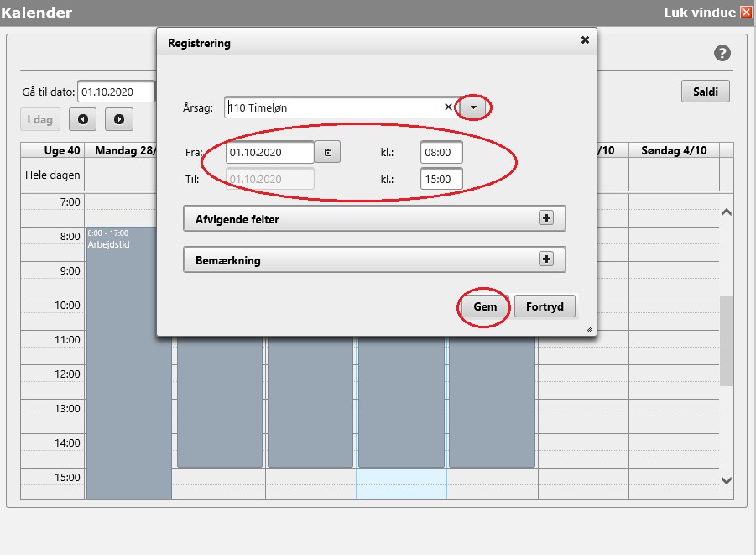
Task: Click the help question mark icon
Action: 722,53
